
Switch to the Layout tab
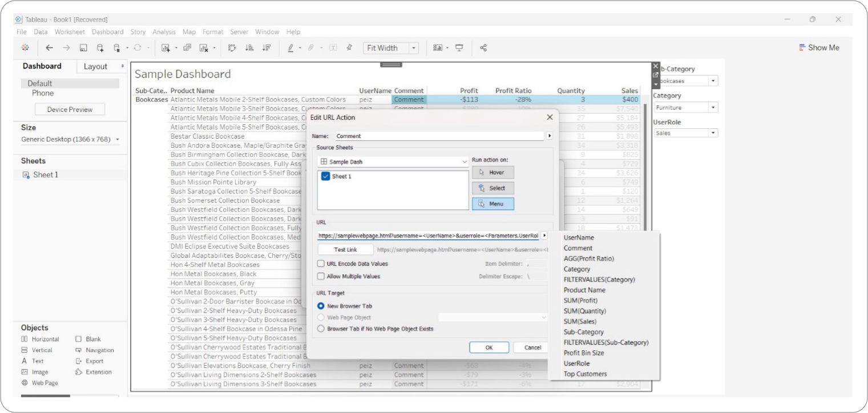click(x=95, y=67)
